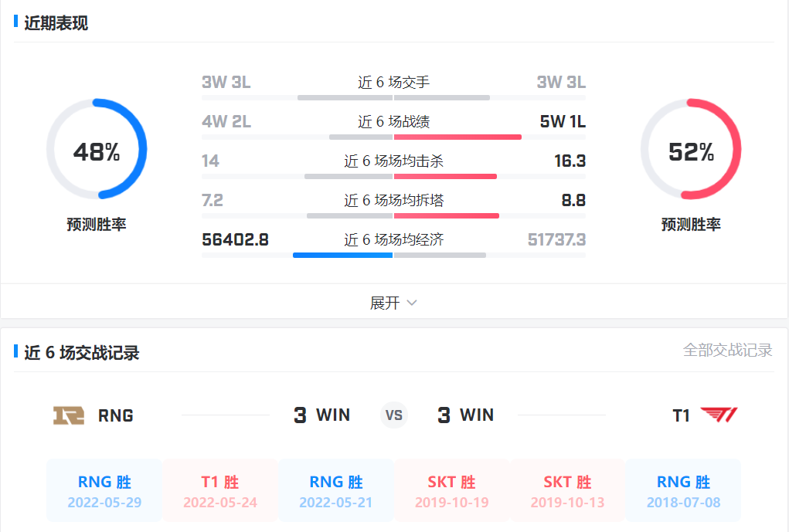The image size is (789, 532).
Task: Select RNG 胜 2022-05-29 match card
Action: point(104,491)
